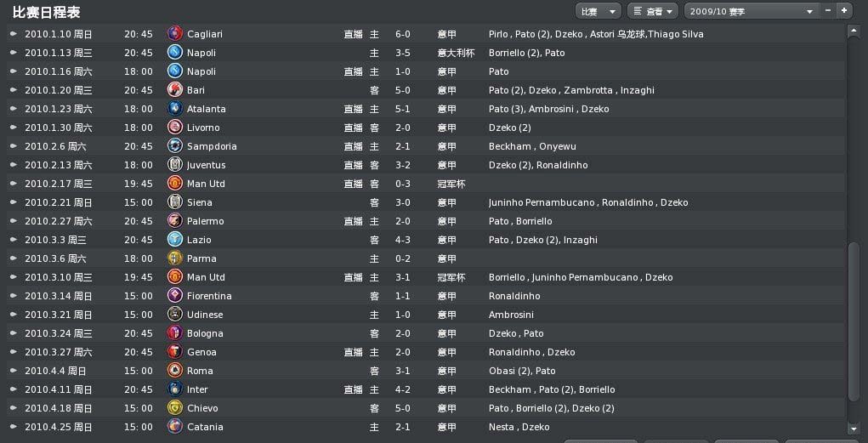Expand the 2009/10 赛季 season selector
Viewport: 868px width, 443px height.
[752, 11]
